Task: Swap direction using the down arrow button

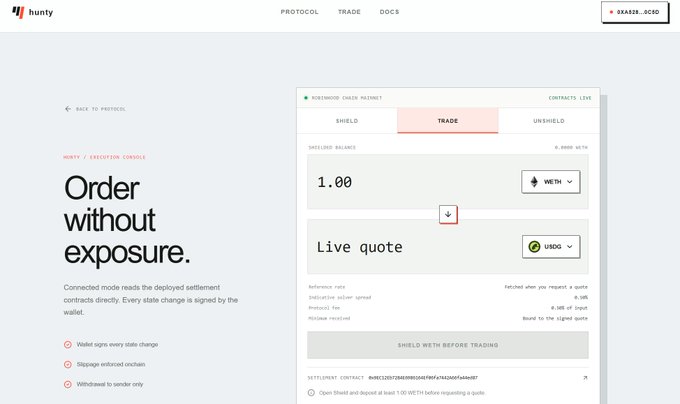Action: click(x=448, y=214)
